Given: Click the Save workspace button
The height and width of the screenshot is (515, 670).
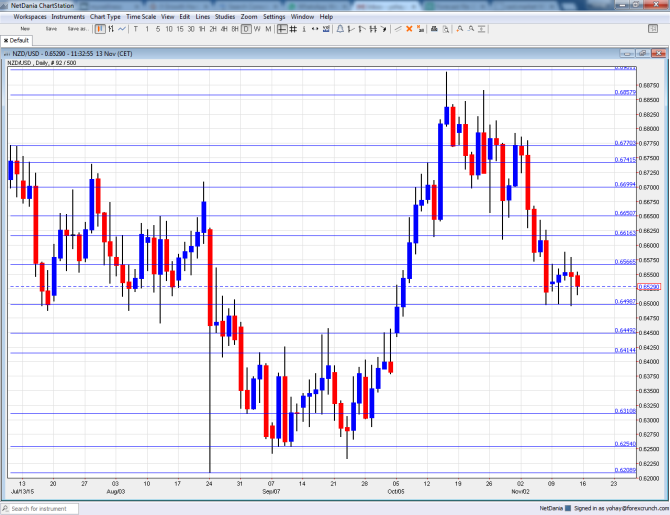Looking at the screenshot, I should click(x=51, y=29).
